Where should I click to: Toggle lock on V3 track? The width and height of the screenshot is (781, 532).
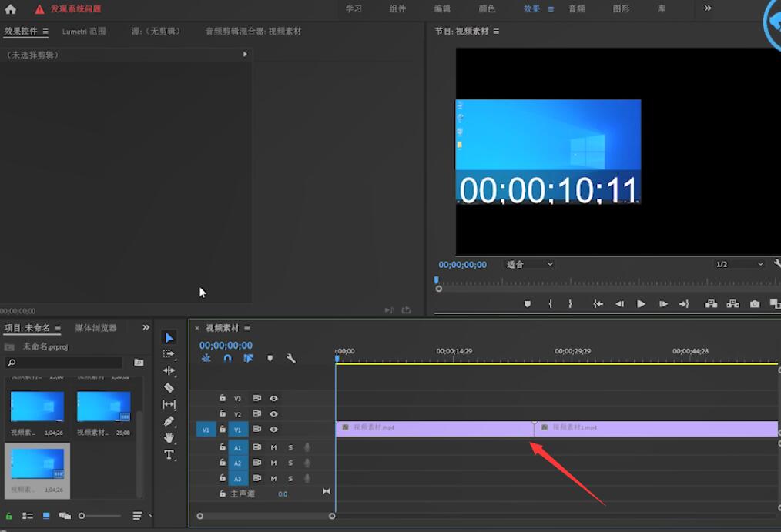[x=222, y=398]
